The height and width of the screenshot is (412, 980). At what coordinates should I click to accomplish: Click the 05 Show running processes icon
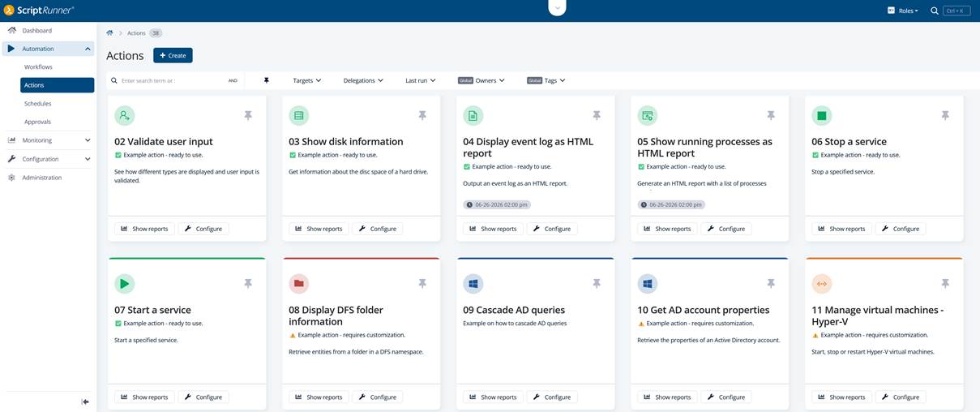[647, 116]
